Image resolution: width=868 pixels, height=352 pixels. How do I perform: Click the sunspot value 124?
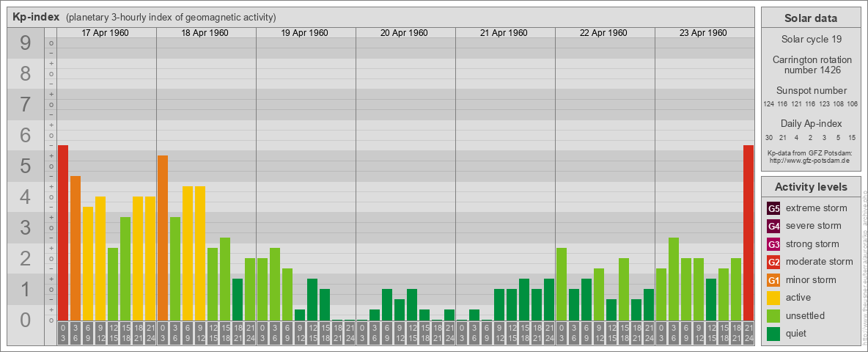768,104
